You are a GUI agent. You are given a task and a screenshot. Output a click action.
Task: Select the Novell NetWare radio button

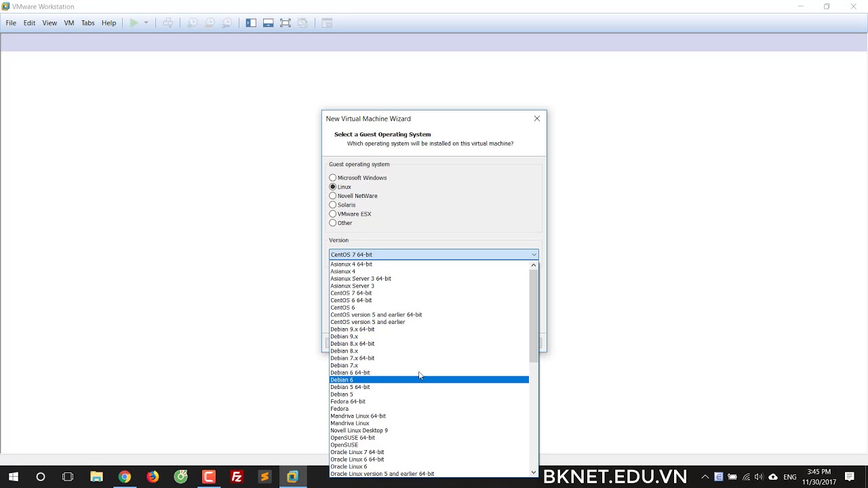[332, 196]
